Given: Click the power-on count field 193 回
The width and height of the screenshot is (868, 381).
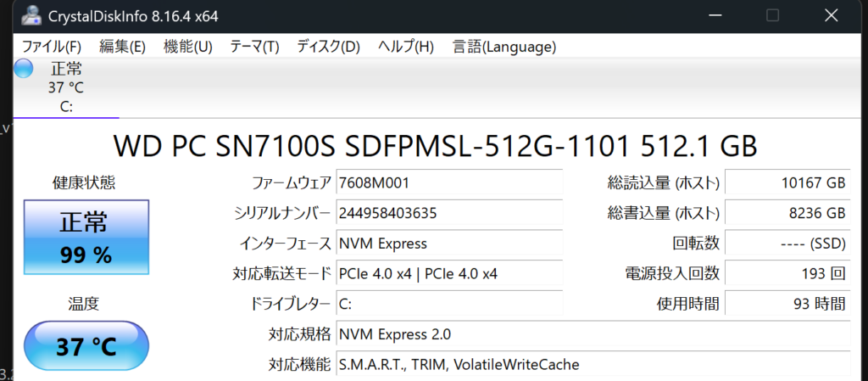Looking at the screenshot, I should (x=787, y=273).
